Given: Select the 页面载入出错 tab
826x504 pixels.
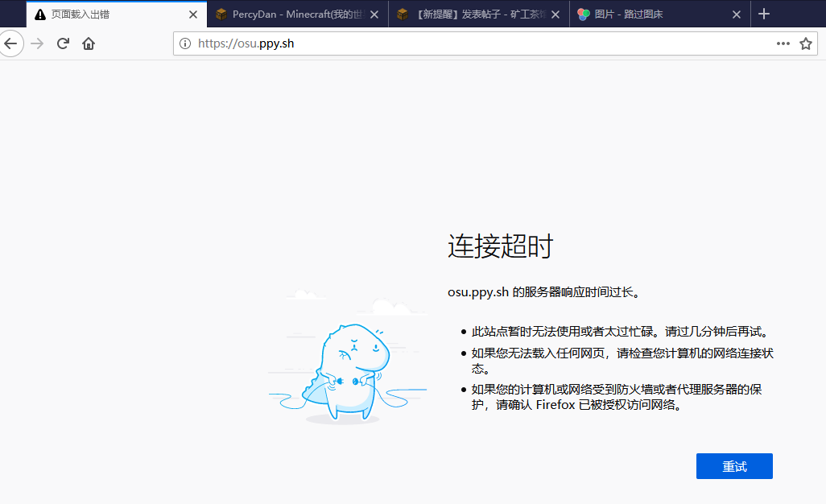Looking at the screenshot, I should pos(105,14).
